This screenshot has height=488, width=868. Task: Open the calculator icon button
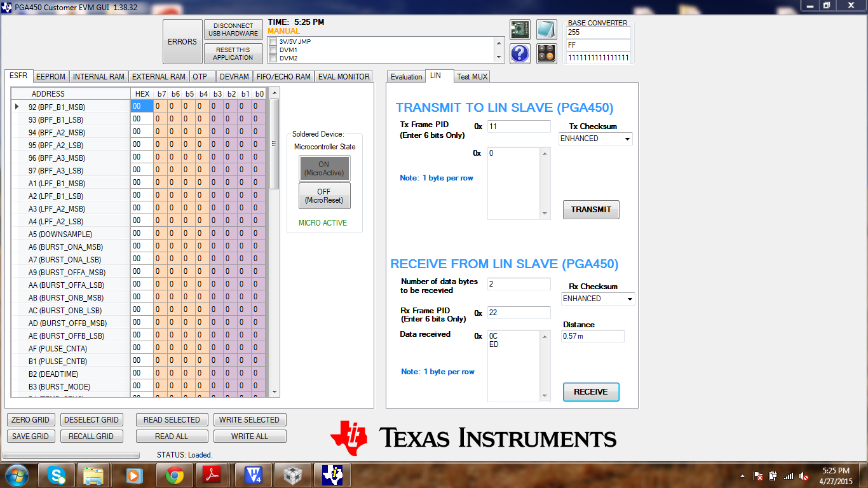(x=546, y=53)
